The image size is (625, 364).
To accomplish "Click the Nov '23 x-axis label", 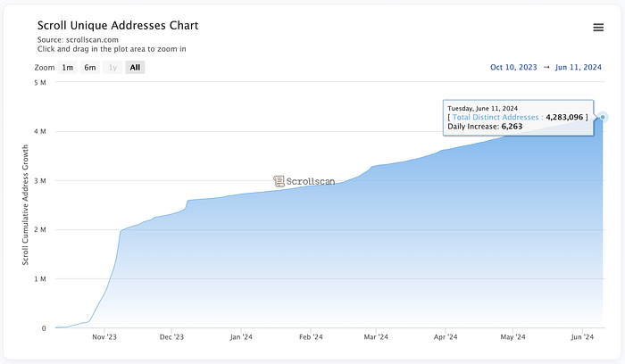I will click(104, 337).
